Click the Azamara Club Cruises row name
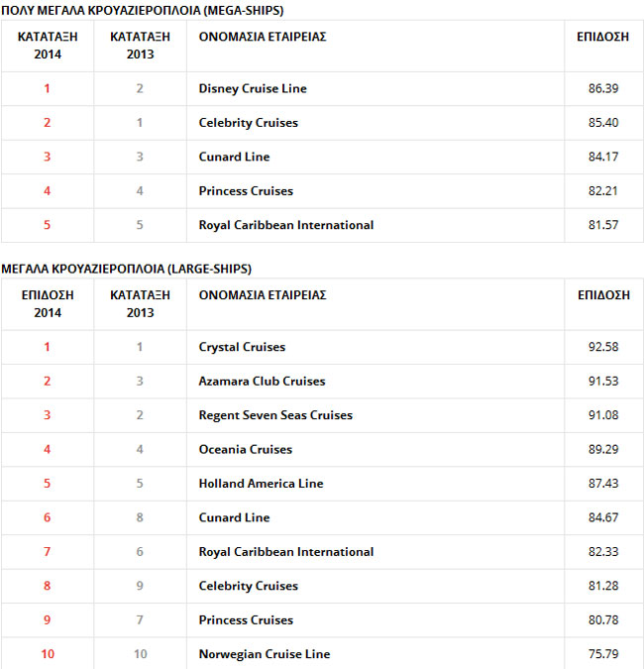The height and width of the screenshot is (669, 644). point(262,381)
